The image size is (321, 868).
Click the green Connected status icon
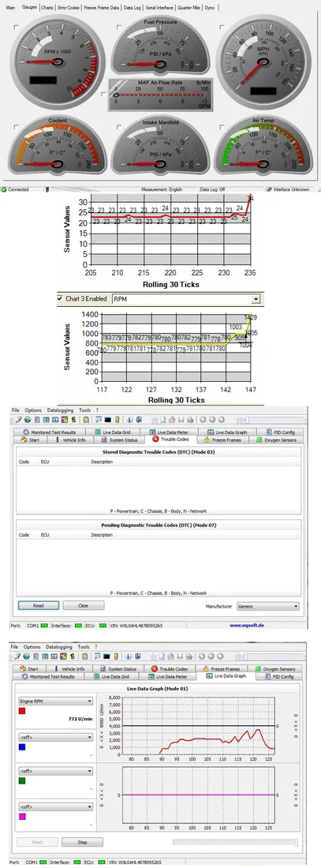click(4, 189)
